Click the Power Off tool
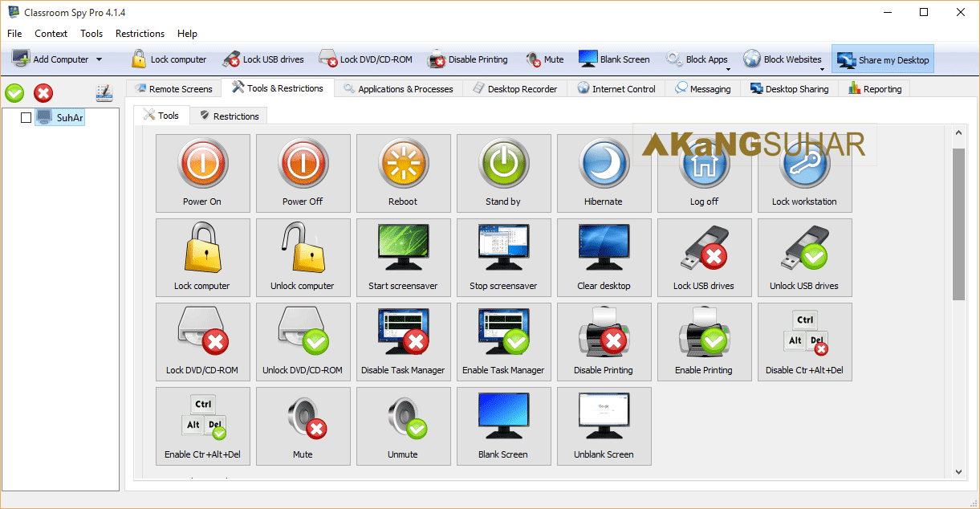Image resolution: width=980 pixels, height=509 pixels. click(x=303, y=173)
